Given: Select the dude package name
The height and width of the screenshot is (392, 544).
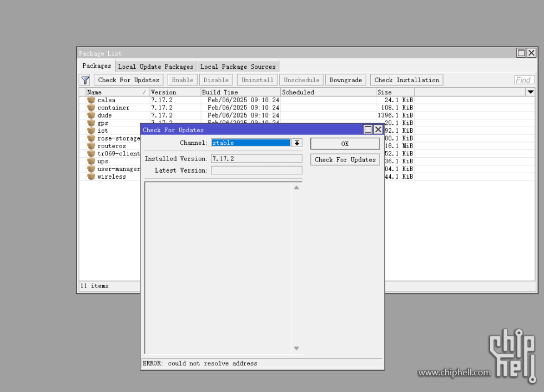Looking at the screenshot, I should click(104, 115).
